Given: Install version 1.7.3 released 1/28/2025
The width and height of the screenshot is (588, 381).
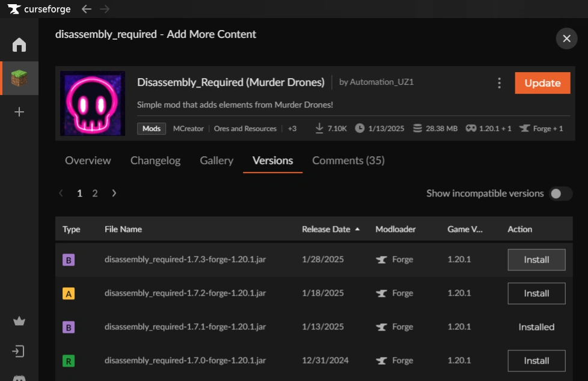Looking at the screenshot, I should [x=536, y=260].
